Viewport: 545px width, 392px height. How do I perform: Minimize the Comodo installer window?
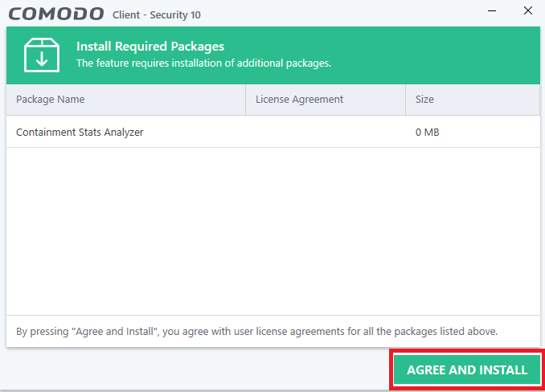(x=492, y=10)
